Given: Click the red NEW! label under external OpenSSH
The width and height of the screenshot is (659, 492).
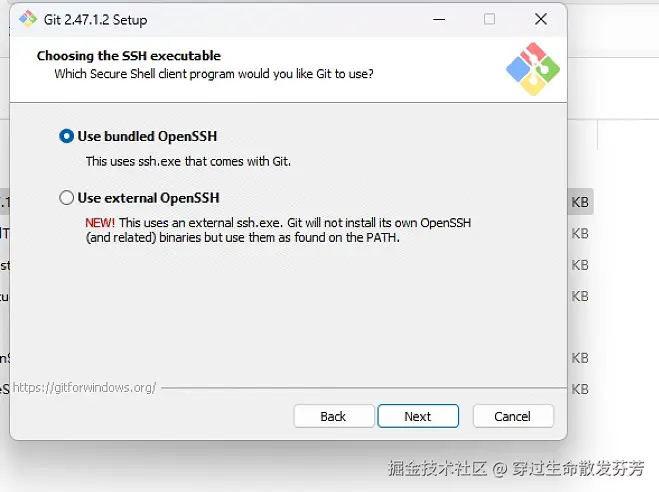Looking at the screenshot, I should tap(100, 223).
